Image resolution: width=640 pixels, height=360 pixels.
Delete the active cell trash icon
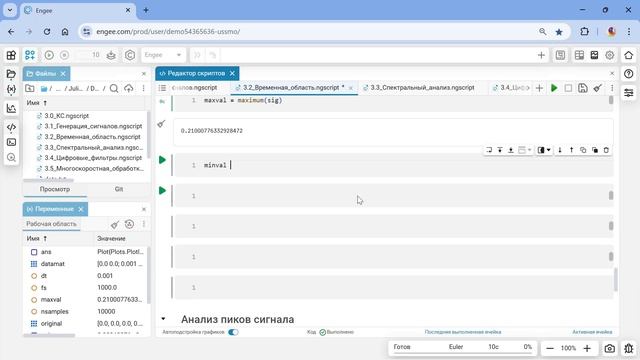pyautogui.click(x=606, y=150)
